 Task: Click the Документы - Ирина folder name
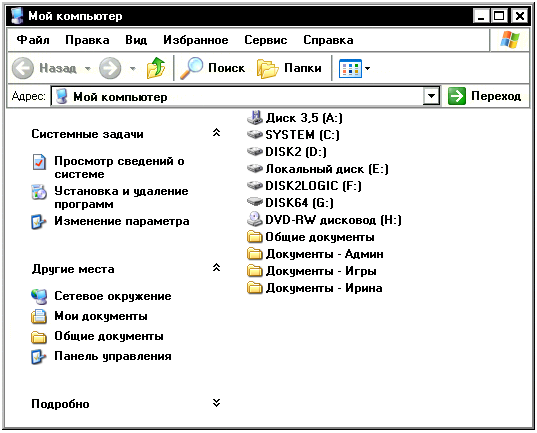pos(324,288)
